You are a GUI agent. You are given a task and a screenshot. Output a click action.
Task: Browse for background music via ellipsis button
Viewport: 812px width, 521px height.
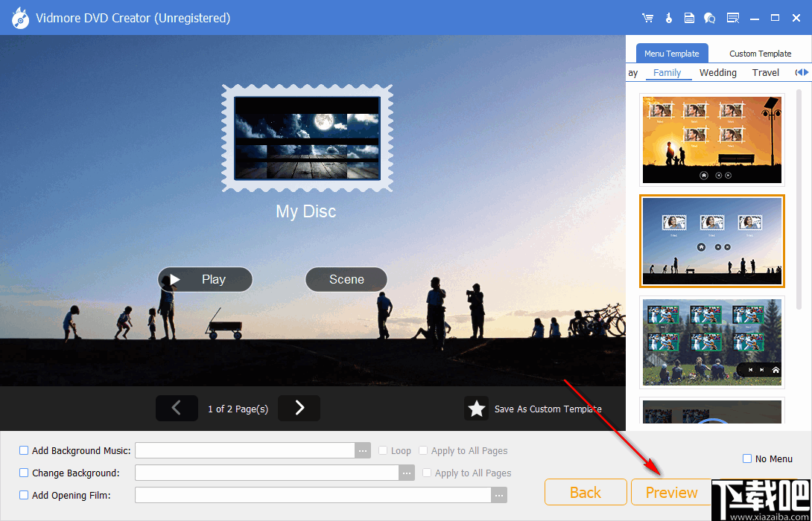click(363, 450)
